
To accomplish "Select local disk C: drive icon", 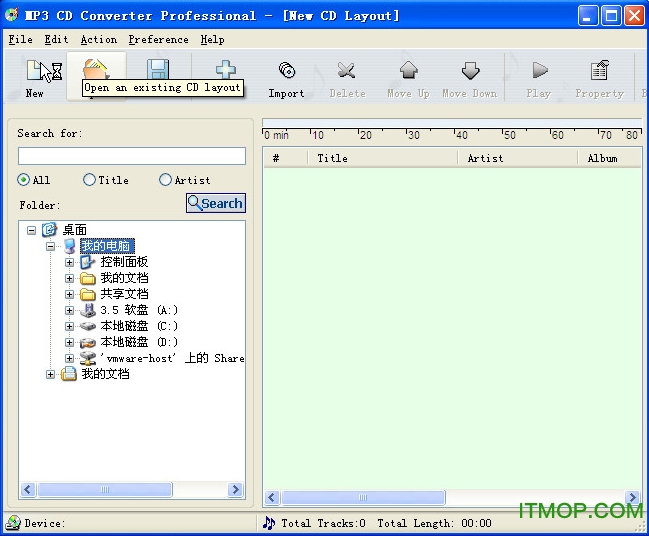I will pos(88,326).
